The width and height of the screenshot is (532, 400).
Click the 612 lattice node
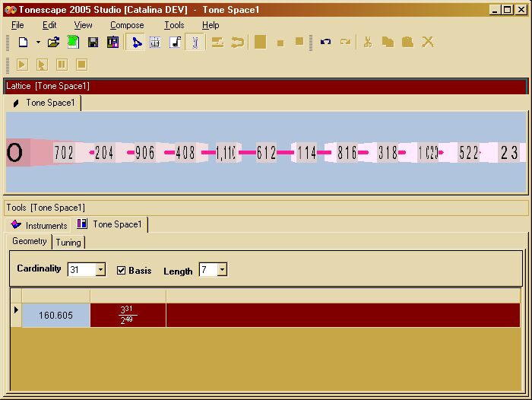click(266, 152)
